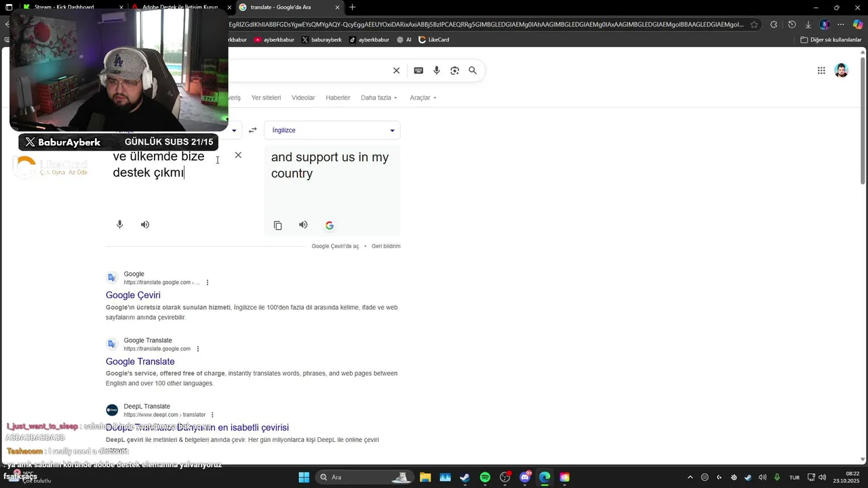The width and height of the screenshot is (868, 488).
Task: Open the LikeCard bookmark
Action: click(x=433, y=39)
